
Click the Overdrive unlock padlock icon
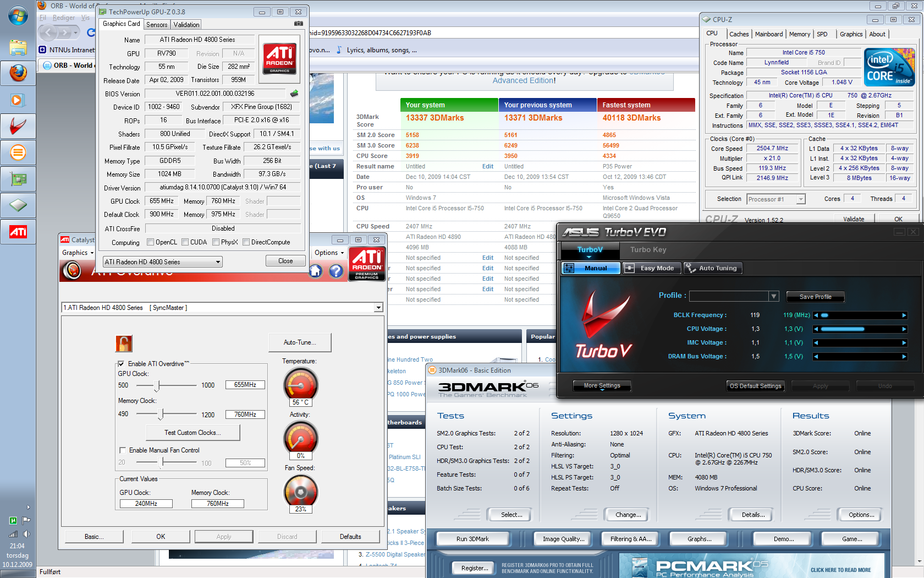click(x=124, y=343)
